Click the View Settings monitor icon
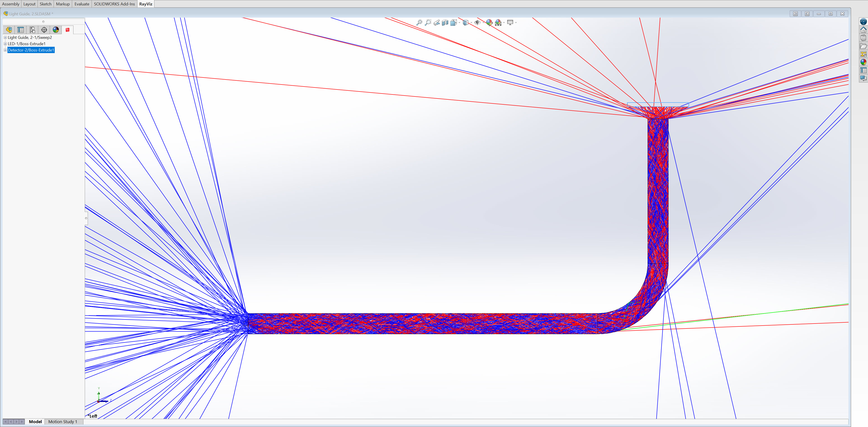This screenshot has width=868, height=427. click(x=510, y=23)
